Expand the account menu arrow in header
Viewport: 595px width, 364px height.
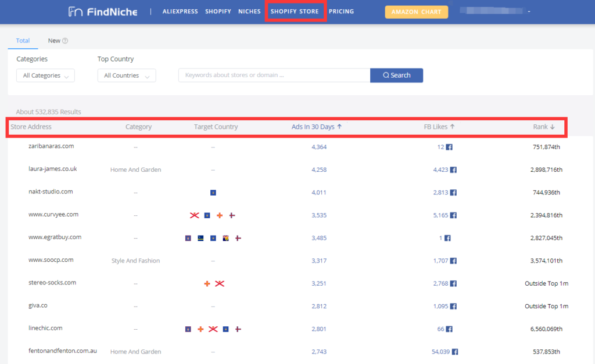(x=529, y=12)
